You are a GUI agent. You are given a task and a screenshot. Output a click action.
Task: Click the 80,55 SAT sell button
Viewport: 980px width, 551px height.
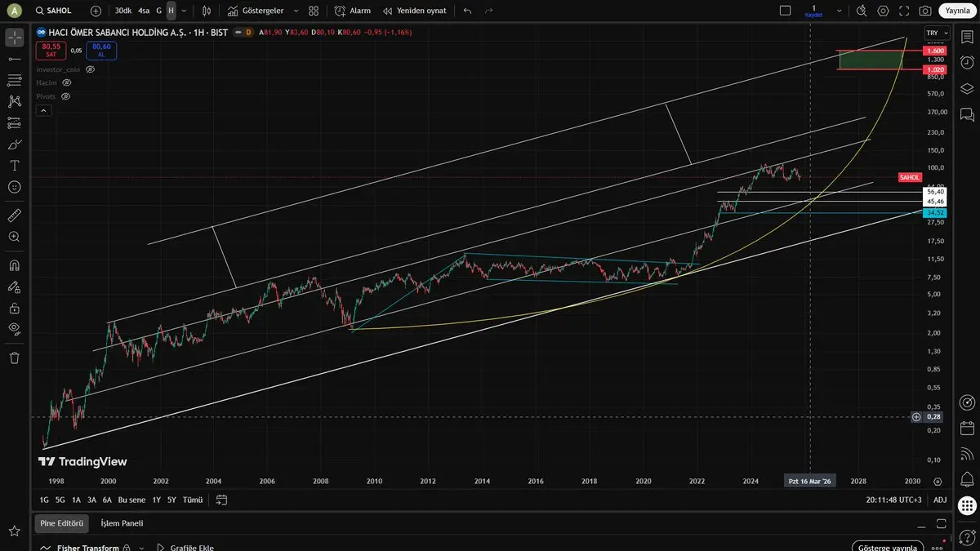pyautogui.click(x=50, y=51)
